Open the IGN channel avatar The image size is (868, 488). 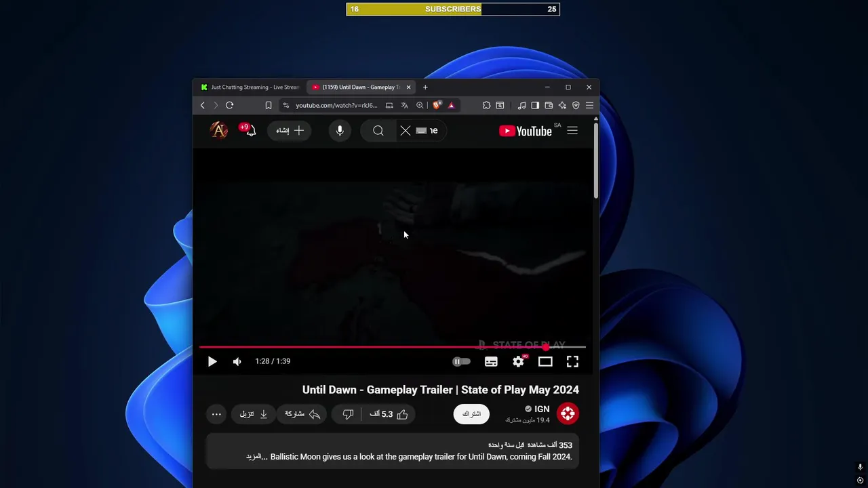[568, 413]
